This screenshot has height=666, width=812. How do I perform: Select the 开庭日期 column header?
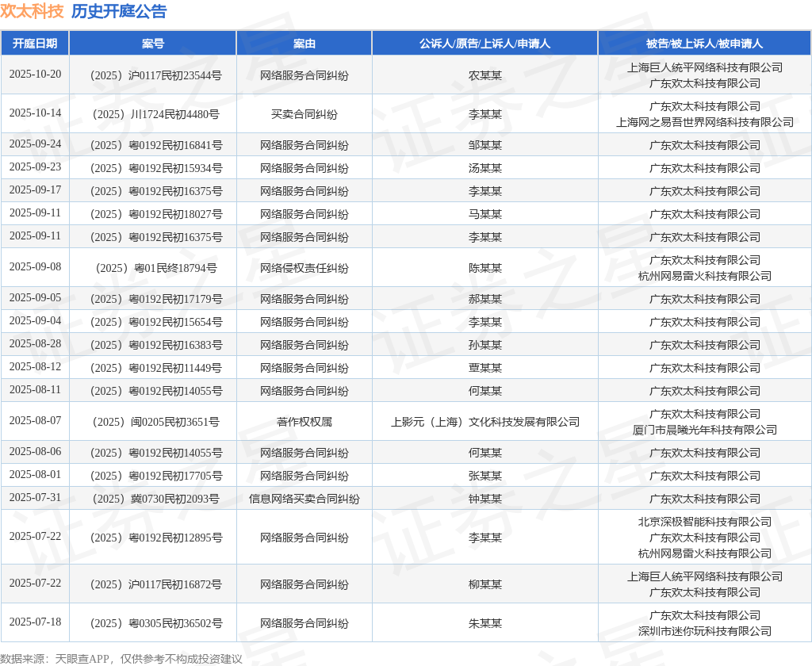click(x=35, y=44)
